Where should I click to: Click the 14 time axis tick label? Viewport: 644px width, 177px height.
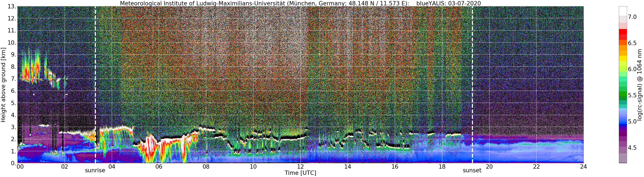coord(347,166)
